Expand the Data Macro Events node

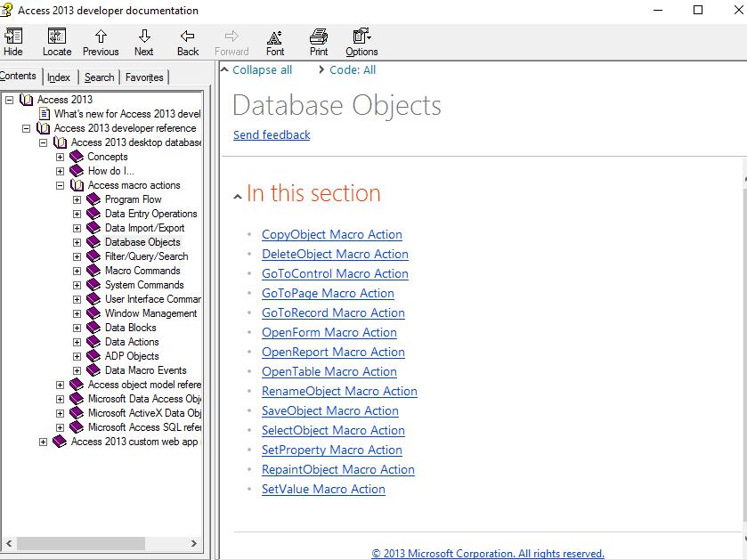tap(77, 370)
